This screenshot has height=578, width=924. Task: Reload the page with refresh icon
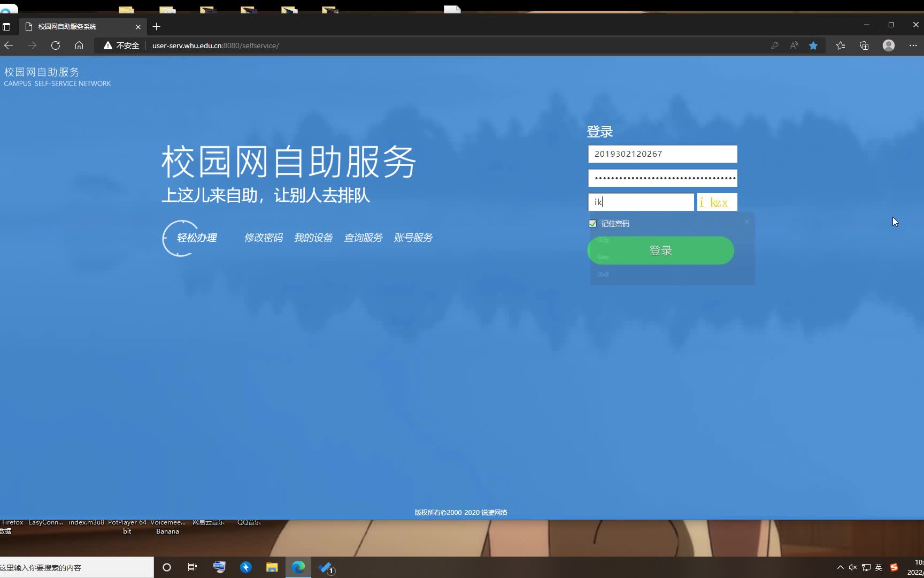(x=56, y=45)
